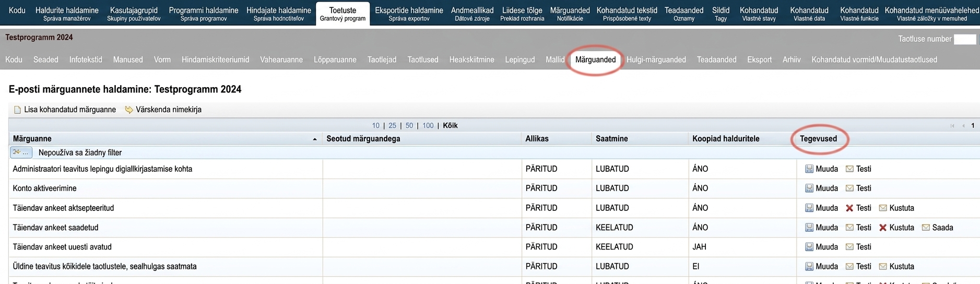
Task: Click Kustuta red X in Täiendav ankeet saadetud row
Action: pos(883,228)
